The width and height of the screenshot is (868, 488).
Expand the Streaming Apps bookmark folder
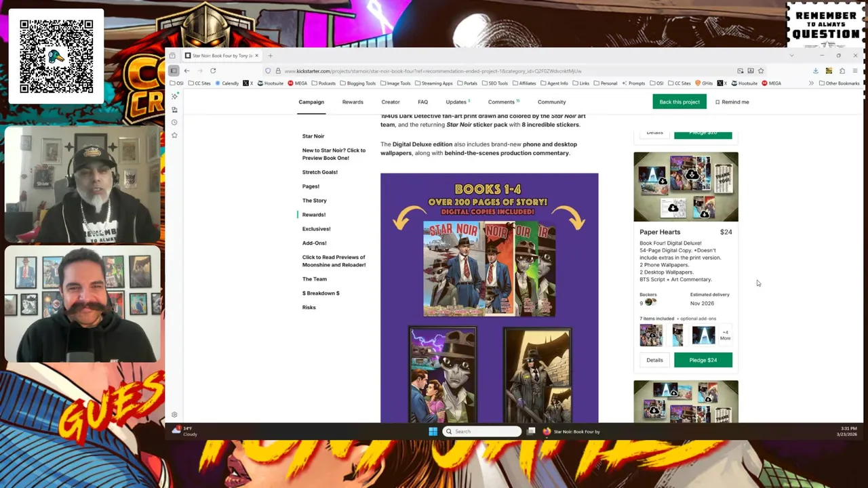(x=433, y=83)
